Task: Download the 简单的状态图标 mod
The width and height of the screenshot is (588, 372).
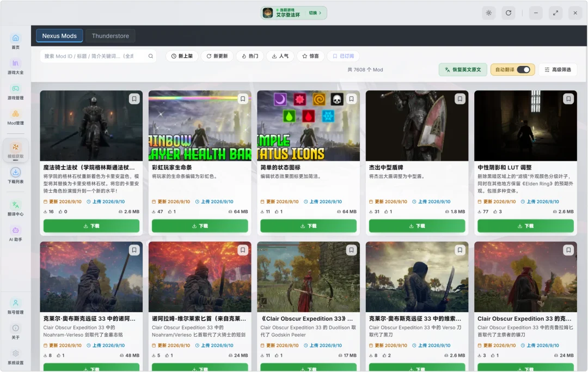Action: click(308, 225)
